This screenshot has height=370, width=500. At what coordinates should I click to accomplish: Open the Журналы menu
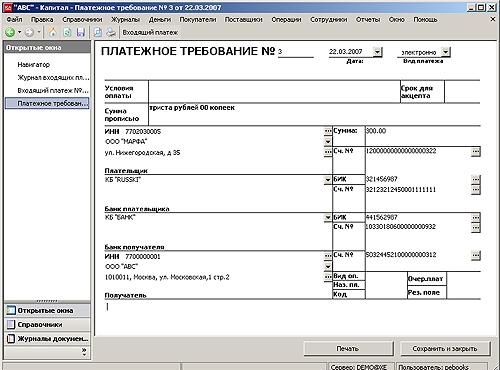click(125, 20)
